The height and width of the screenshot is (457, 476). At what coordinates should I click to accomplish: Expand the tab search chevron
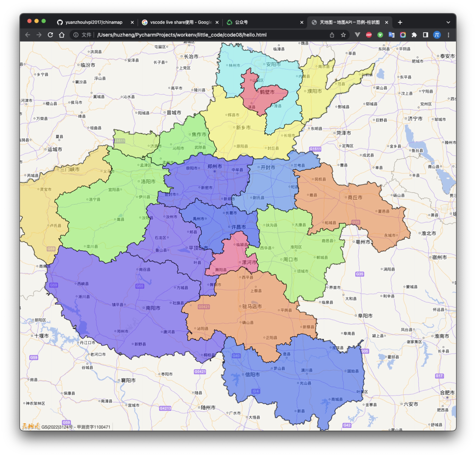[448, 22]
